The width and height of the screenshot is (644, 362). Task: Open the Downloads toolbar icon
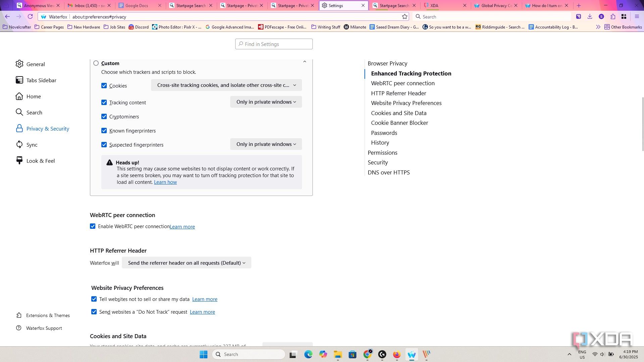click(x=590, y=16)
